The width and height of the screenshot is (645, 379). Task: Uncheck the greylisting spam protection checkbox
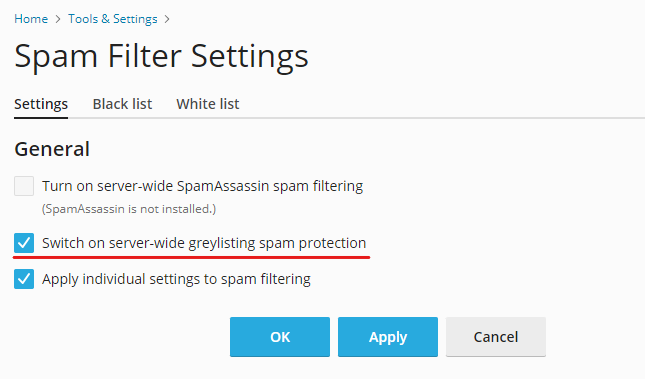point(24,243)
